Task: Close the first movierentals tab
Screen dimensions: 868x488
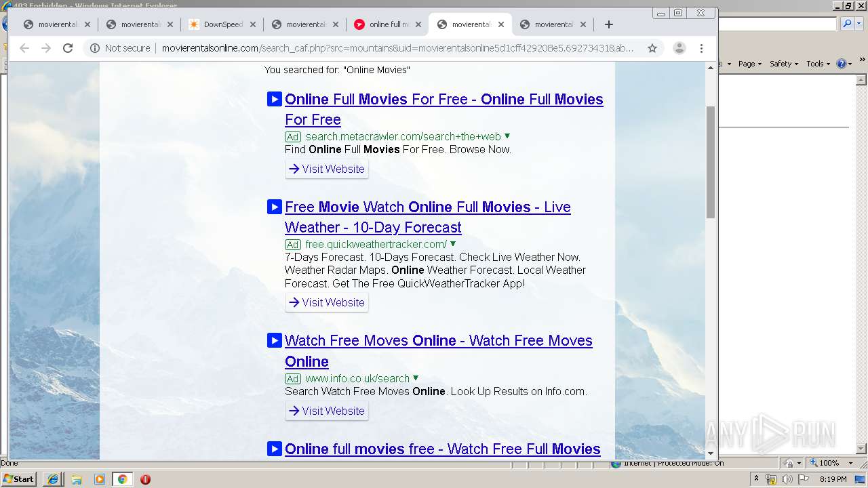Action: tap(87, 24)
